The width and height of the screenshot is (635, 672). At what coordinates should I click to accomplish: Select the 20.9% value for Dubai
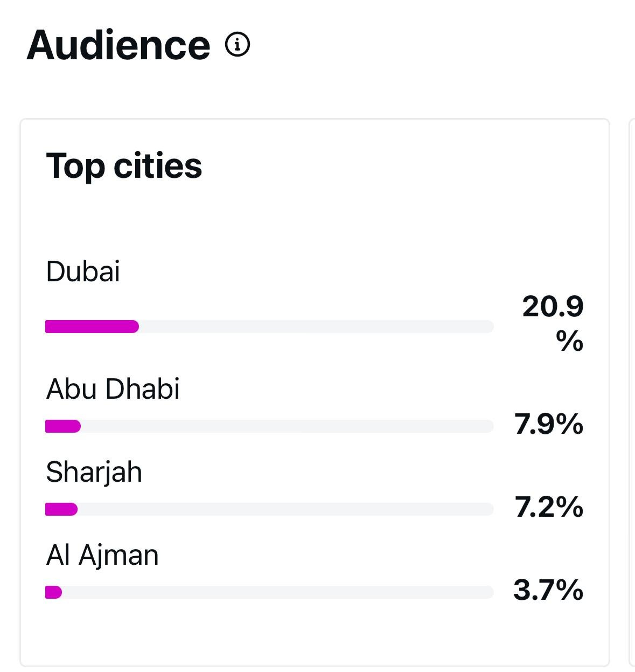coord(553,322)
